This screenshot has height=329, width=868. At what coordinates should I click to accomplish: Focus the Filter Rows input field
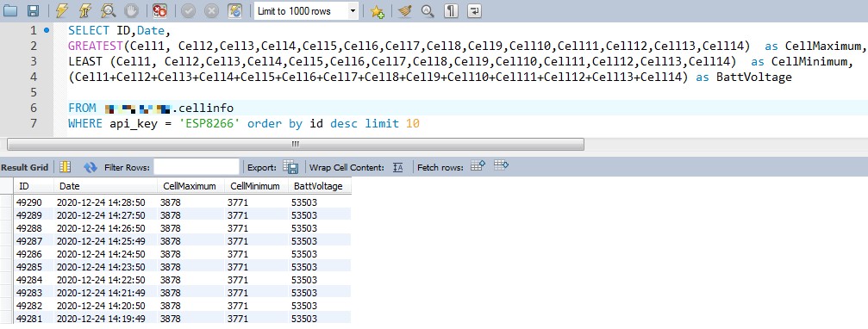tap(197, 166)
